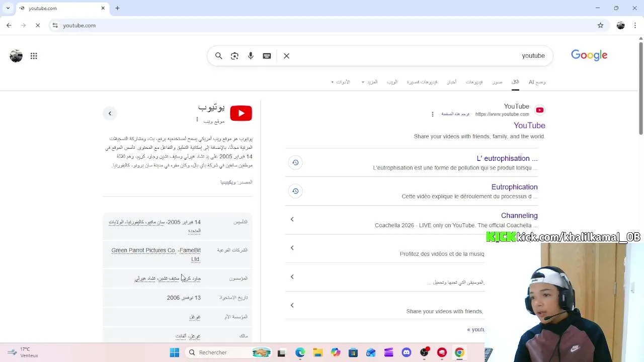Open the Chrome three-dot menu
The width and height of the screenshot is (644, 362).
pyautogui.click(x=635, y=25)
